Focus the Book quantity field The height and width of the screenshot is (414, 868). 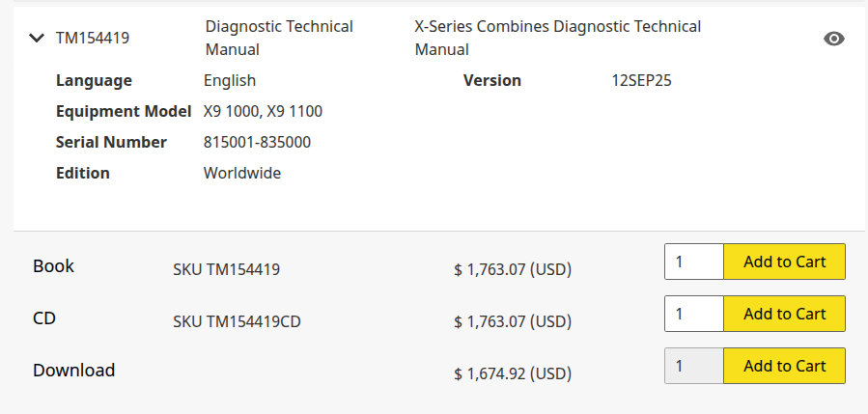pyautogui.click(x=694, y=262)
